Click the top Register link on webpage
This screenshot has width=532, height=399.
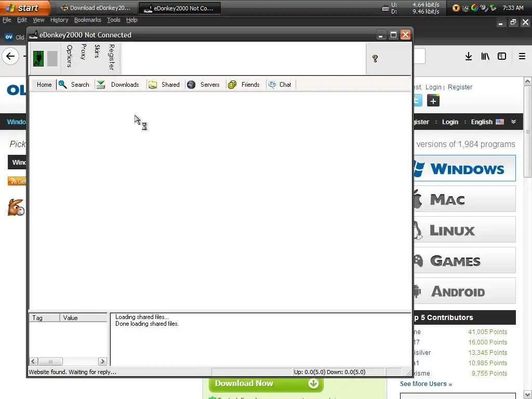coord(460,87)
